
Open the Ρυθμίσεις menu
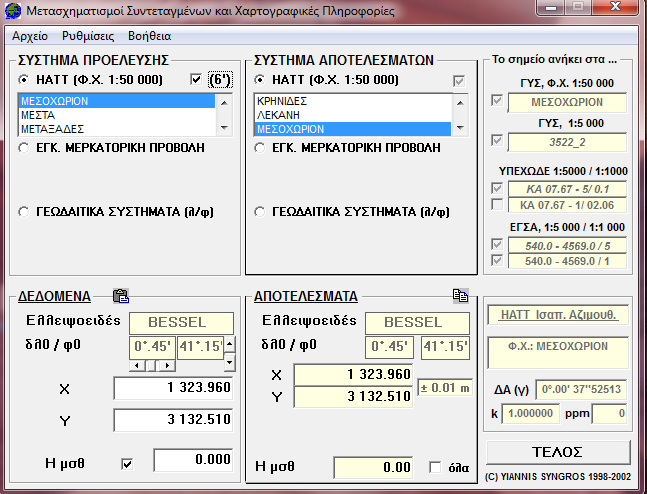tap(88, 36)
